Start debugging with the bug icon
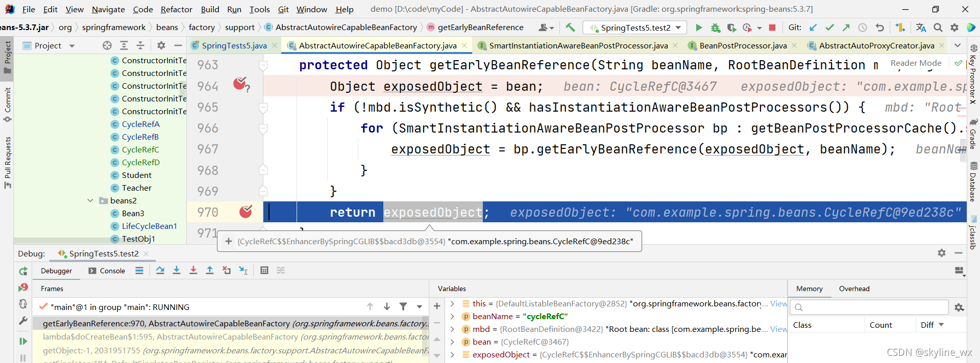Image resolution: width=980 pixels, height=363 pixels. click(716, 28)
